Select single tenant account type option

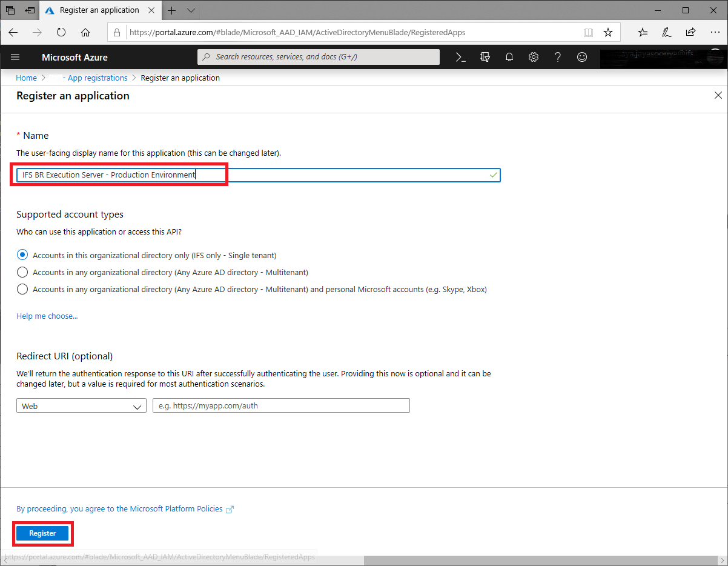pos(22,255)
